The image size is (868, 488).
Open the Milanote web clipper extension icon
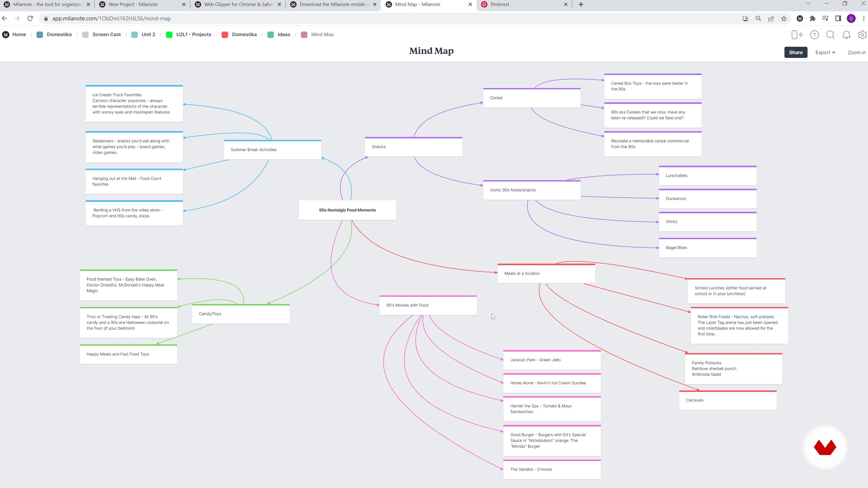[800, 19]
